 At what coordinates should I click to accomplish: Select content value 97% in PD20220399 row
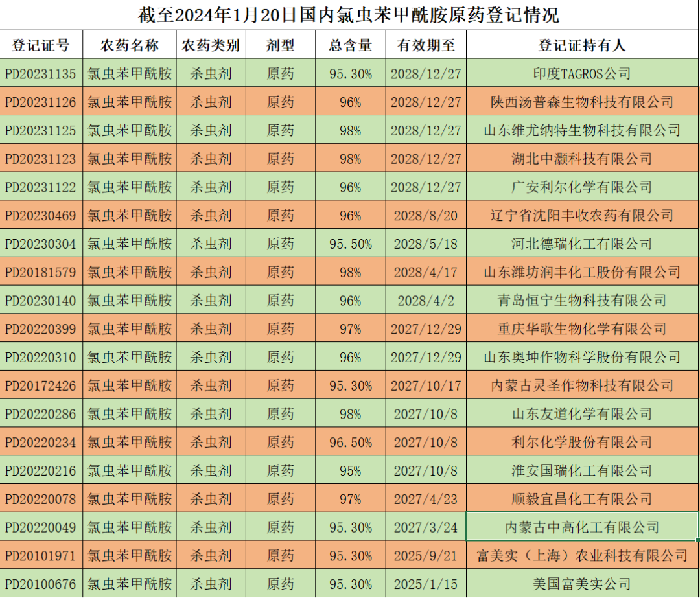click(x=351, y=328)
